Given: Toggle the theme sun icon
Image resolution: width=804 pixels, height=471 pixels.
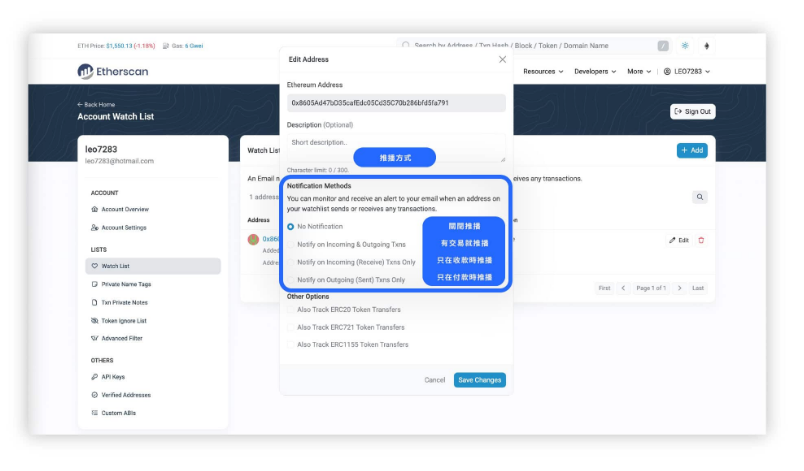Looking at the screenshot, I should (685, 46).
